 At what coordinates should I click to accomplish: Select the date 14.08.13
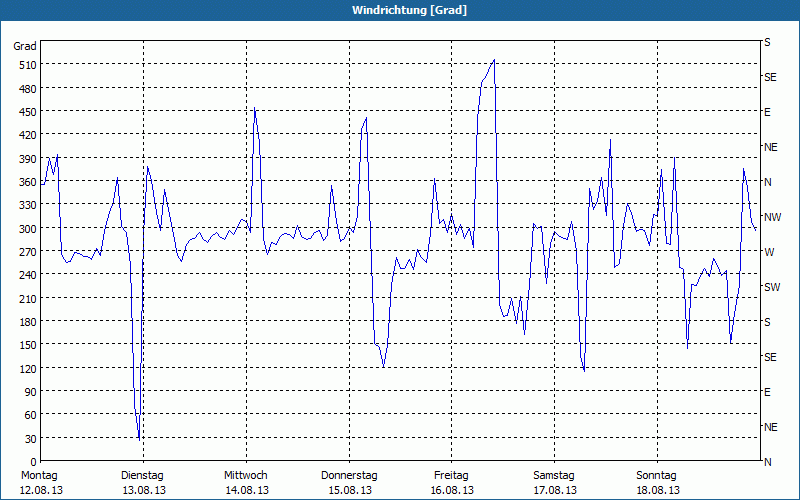pos(247,490)
